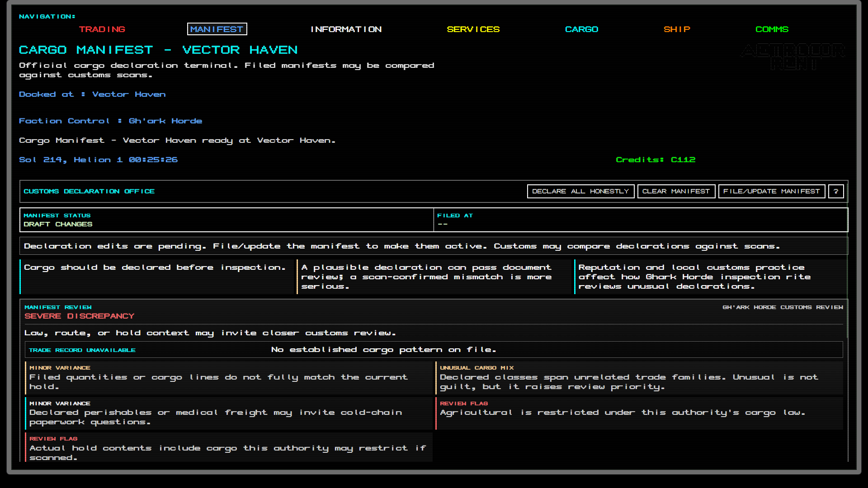Click Faction Control : Gh'ark Horde text

click(110, 121)
